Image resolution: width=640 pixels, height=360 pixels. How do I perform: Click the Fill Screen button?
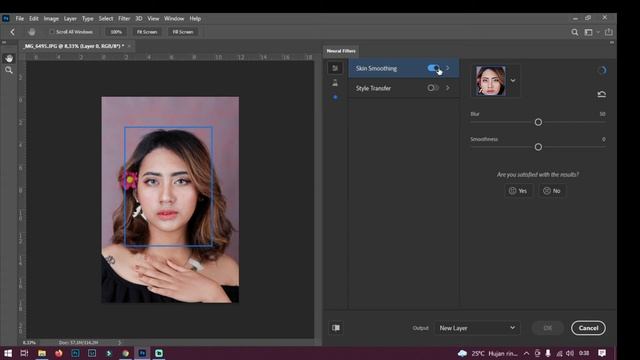(182, 32)
